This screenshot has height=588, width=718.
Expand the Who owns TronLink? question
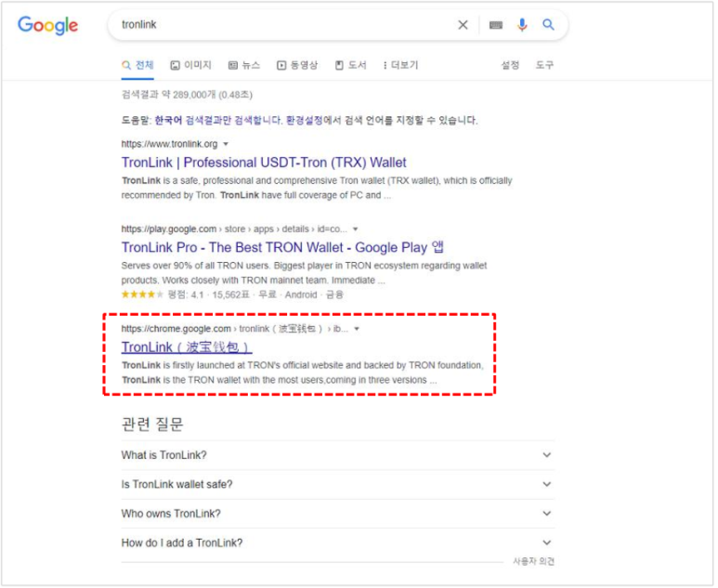point(338,514)
